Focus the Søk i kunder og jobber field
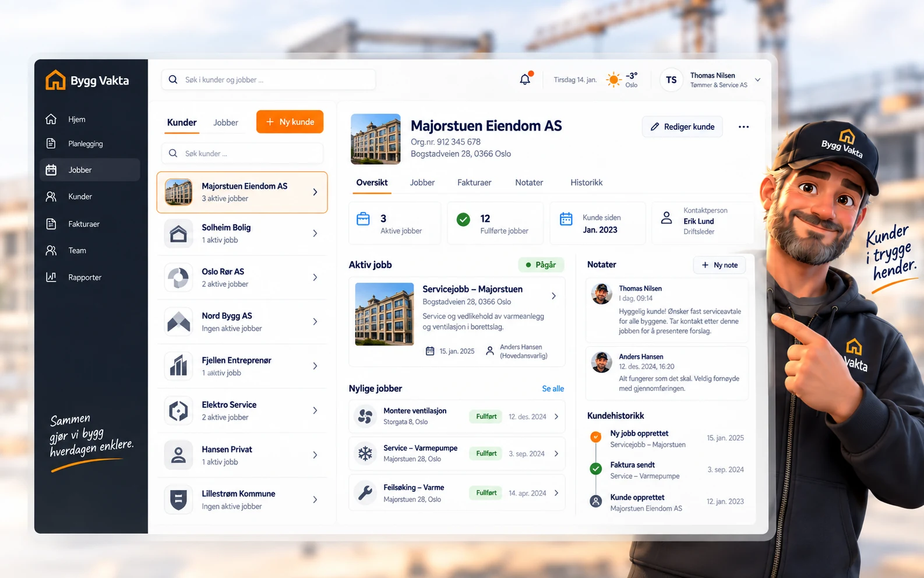This screenshot has height=578, width=924. [x=269, y=80]
